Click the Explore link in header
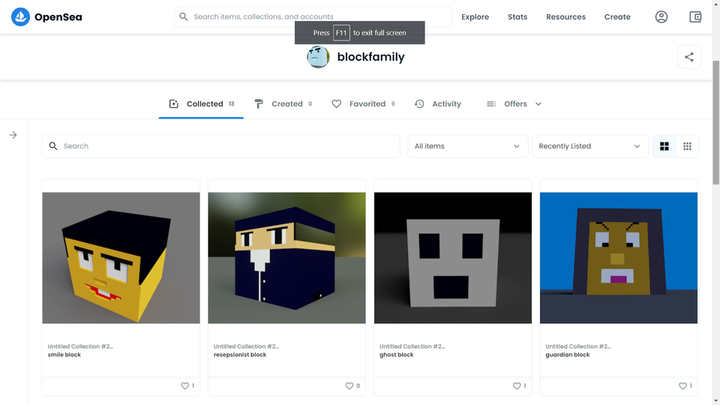720x405 pixels. click(x=475, y=17)
